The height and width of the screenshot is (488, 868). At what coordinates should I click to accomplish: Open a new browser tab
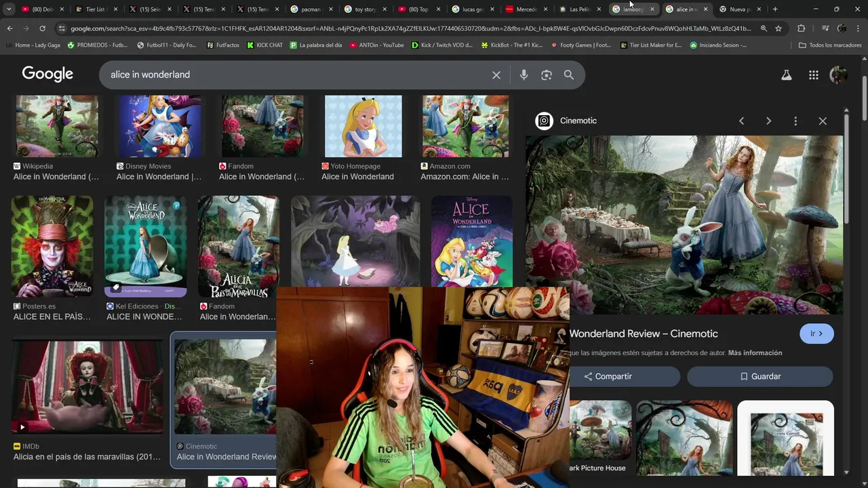(x=775, y=9)
